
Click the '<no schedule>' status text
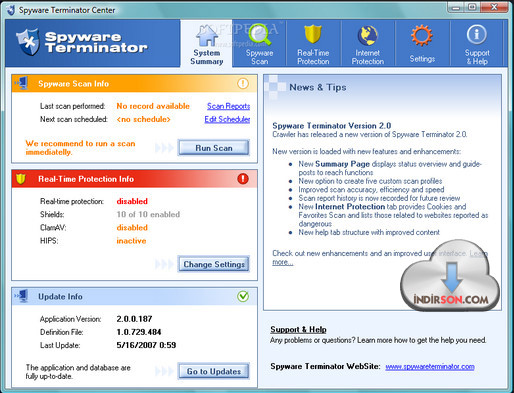click(143, 119)
